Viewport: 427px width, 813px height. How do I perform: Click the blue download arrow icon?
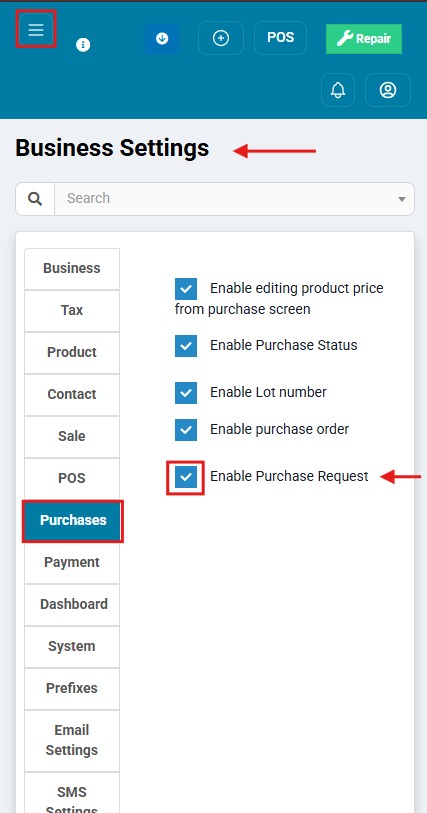162,38
